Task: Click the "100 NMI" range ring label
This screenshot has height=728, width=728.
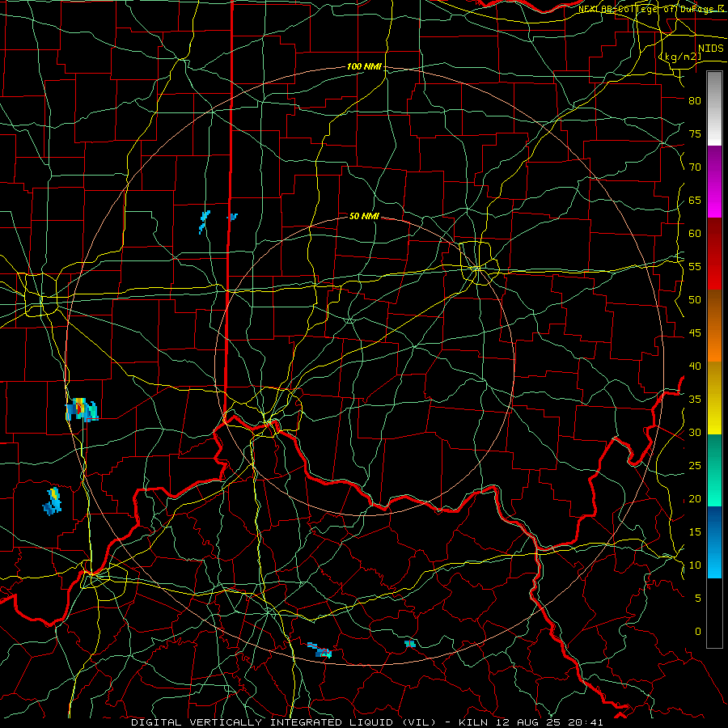Action: tap(364, 67)
